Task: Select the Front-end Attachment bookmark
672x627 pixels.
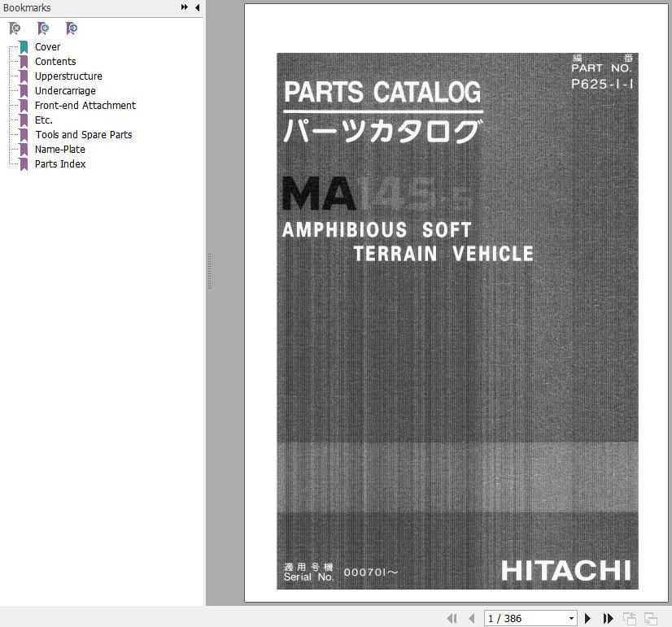Action: pos(85,106)
